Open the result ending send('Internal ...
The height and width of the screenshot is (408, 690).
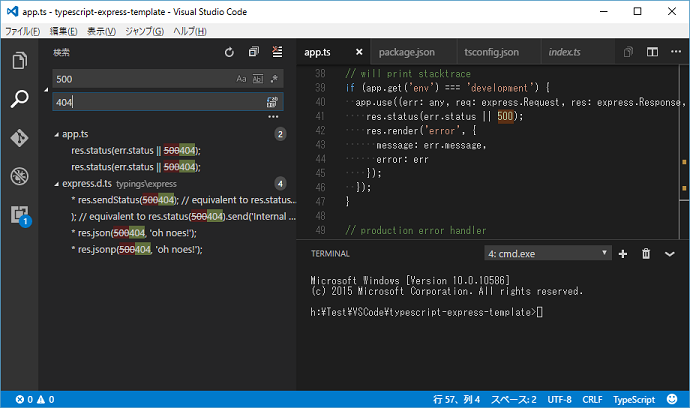pos(184,217)
